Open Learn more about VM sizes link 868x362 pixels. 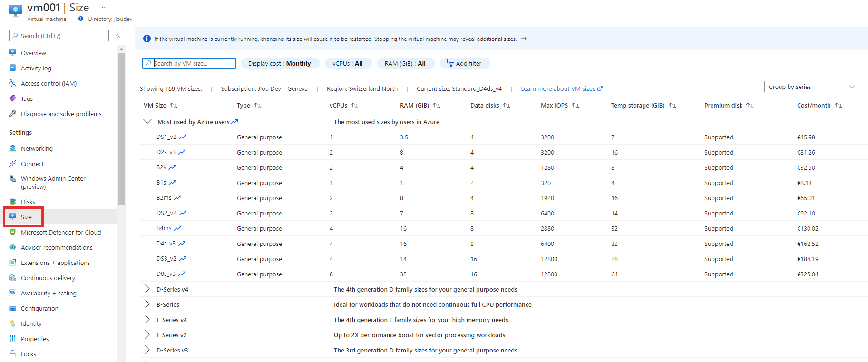(x=562, y=89)
